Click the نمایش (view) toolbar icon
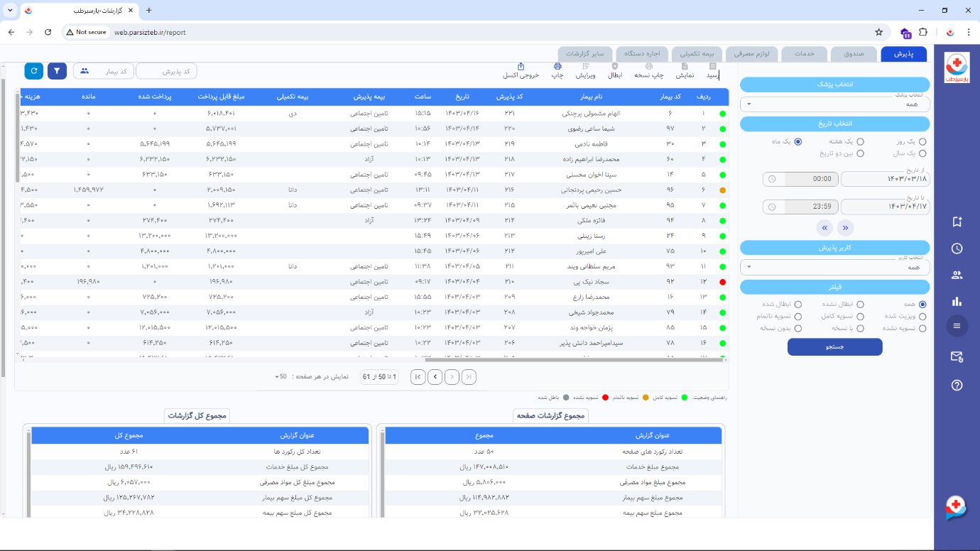Image resolution: width=980 pixels, height=551 pixels. pyautogui.click(x=685, y=67)
